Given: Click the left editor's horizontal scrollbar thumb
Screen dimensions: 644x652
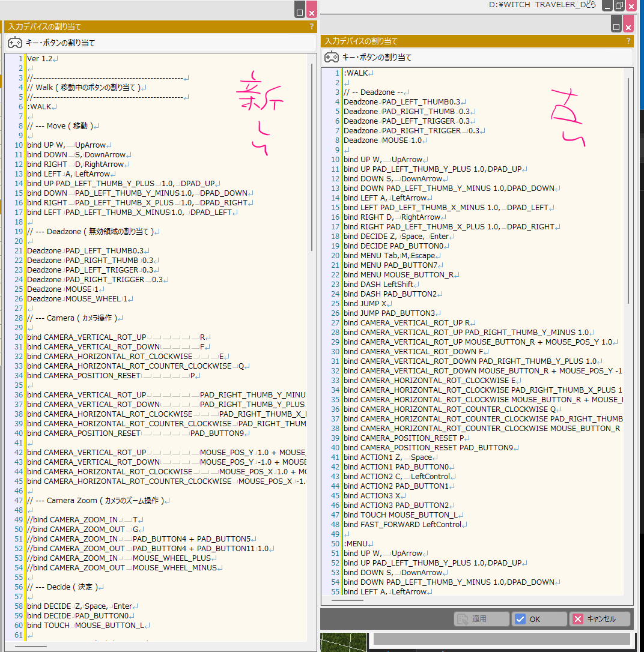Looking at the screenshot, I should 31,646.
